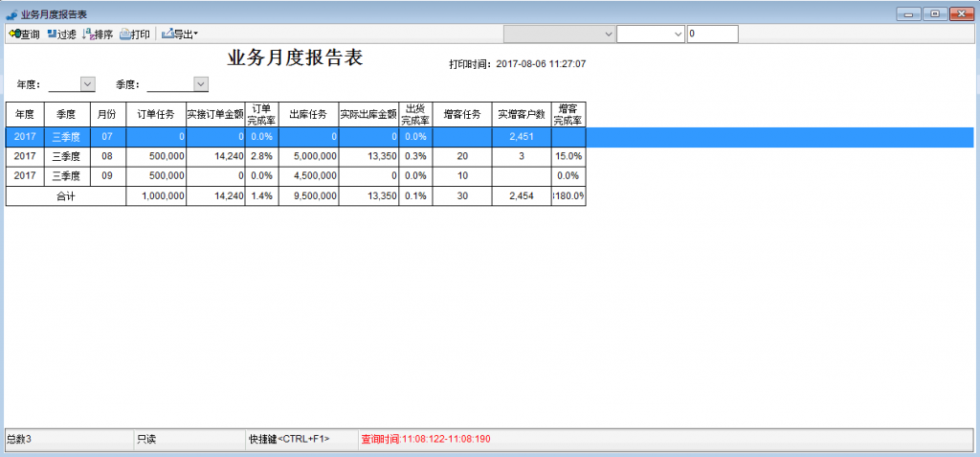This screenshot has height=457, width=980.
Task: Click the 过滤 (Filter) toolbar icon
Action: pos(61,34)
